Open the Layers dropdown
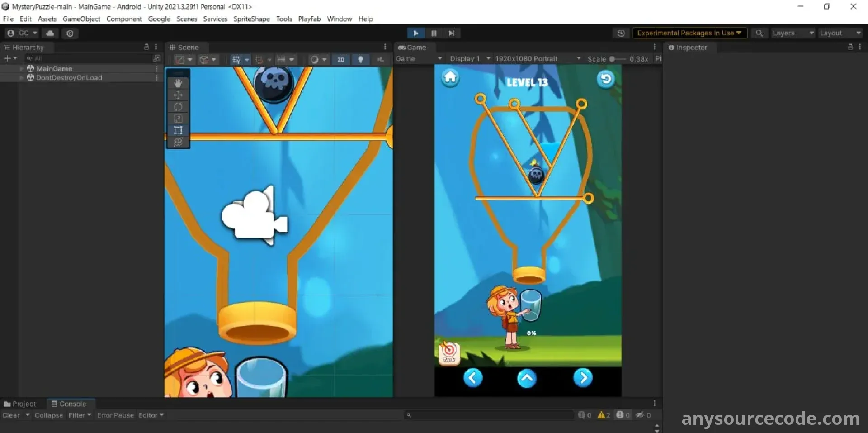The height and width of the screenshot is (433, 868). pyautogui.click(x=792, y=33)
